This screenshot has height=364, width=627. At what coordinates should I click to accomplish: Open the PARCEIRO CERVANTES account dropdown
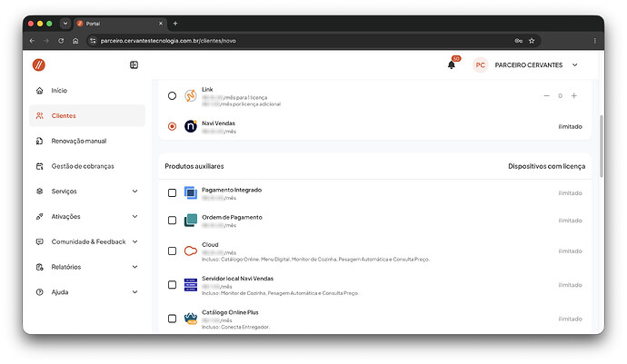click(x=574, y=64)
